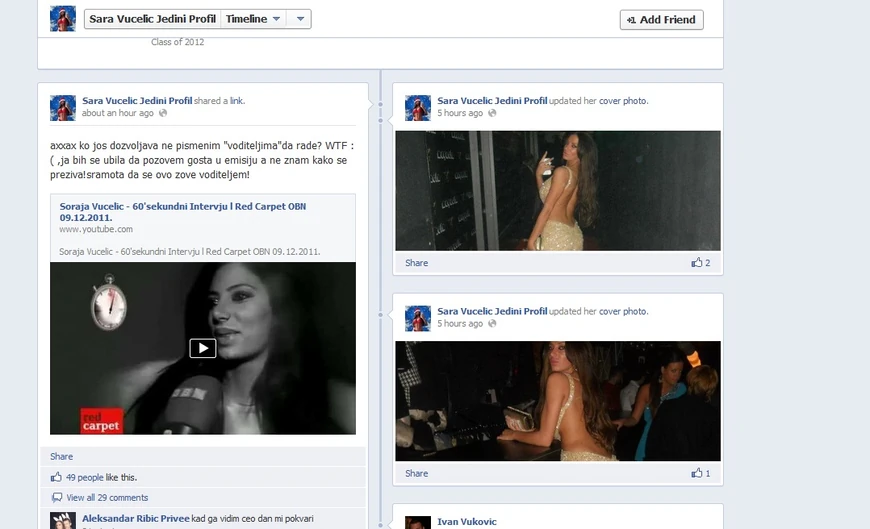Open the second cover photo thumbnail
Screen dimensions: 870x529
pos(557,400)
